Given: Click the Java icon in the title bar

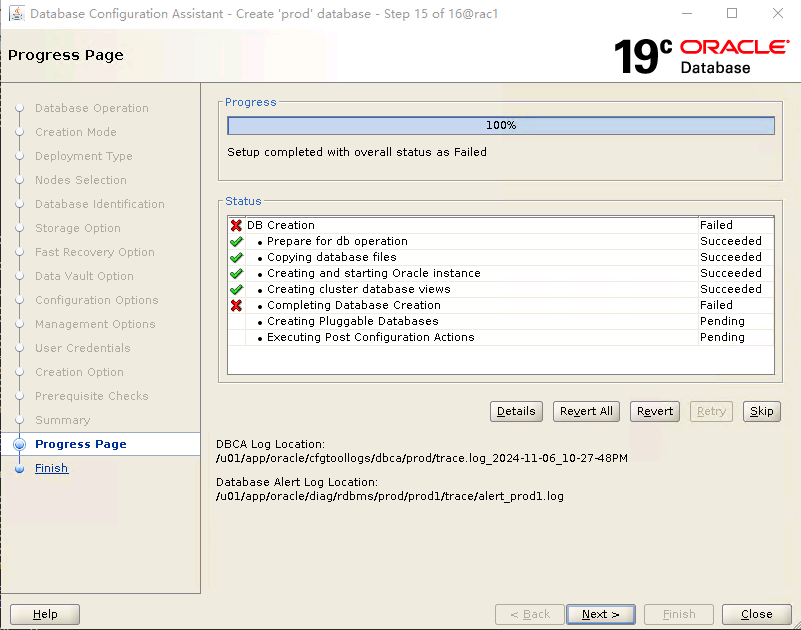Looking at the screenshot, I should [x=16, y=13].
